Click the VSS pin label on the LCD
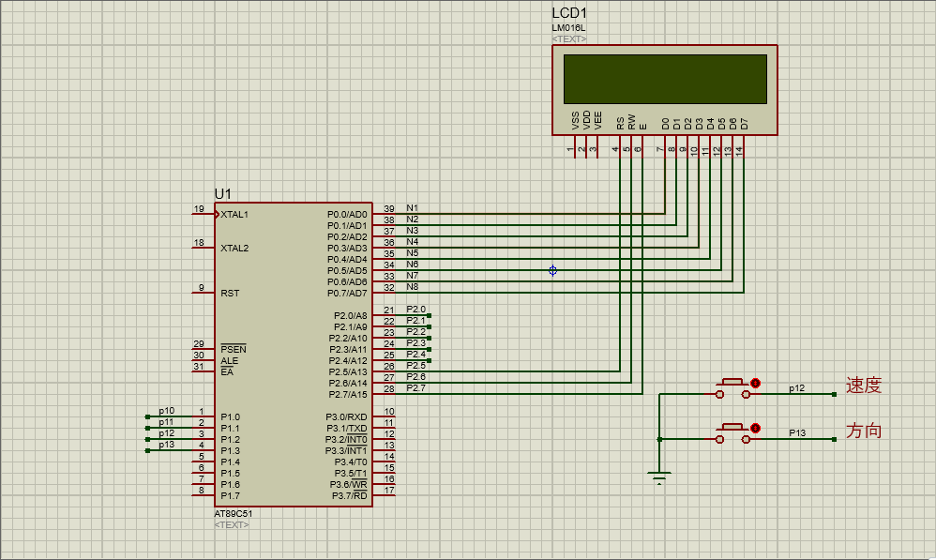 pos(576,121)
